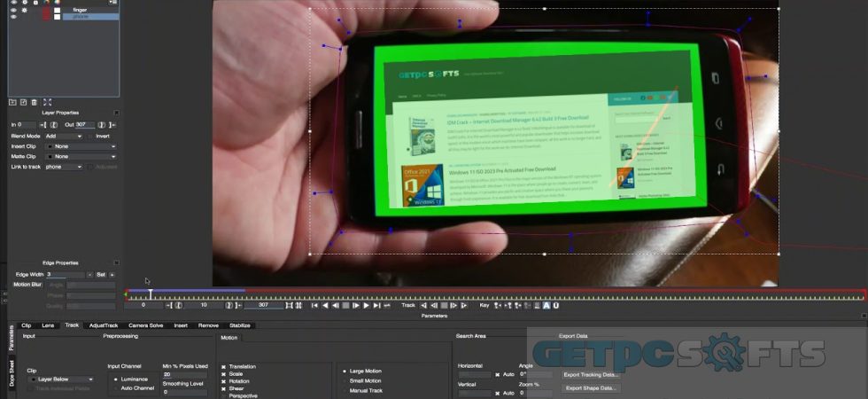Open the AdjustTrack tab
The image size is (868, 399).
104,325
